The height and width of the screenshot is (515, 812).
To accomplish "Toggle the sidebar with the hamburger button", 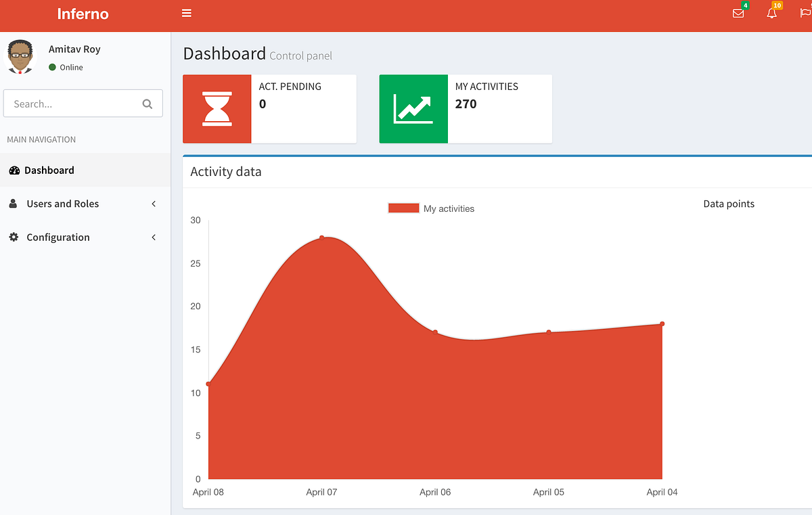I will coord(186,13).
